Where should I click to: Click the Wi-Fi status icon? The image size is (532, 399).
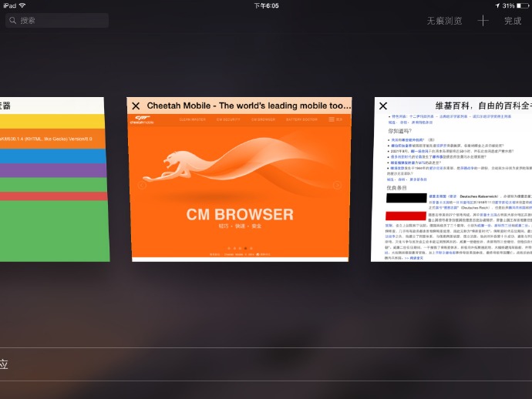tap(22, 5)
